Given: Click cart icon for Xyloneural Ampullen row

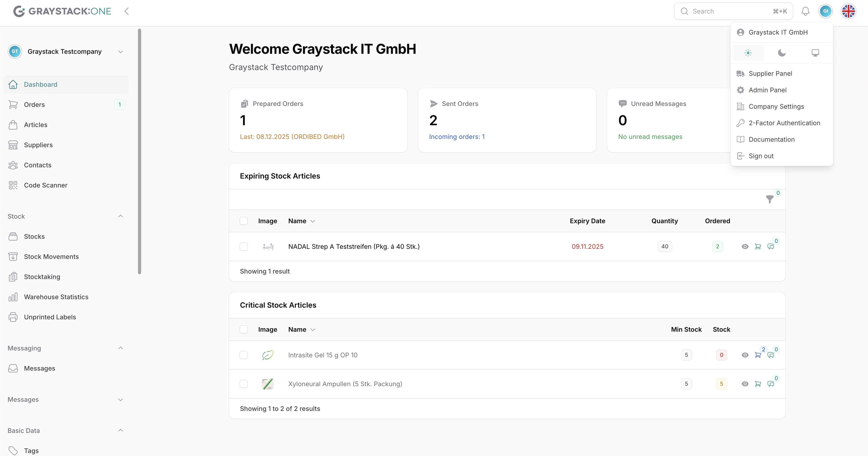Looking at the screenshot, I should (x=758, y=384).
